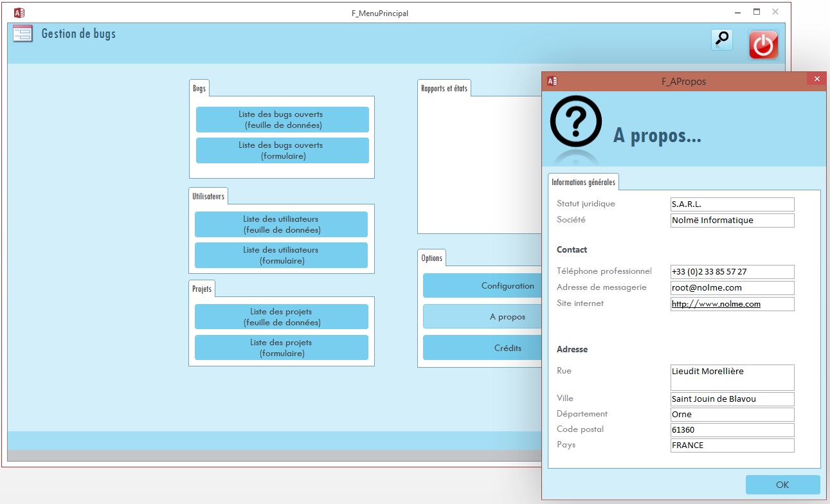Click the Téléphone professionnel field
This screenshot has height=504, width=830.
(x=732, y=272)
